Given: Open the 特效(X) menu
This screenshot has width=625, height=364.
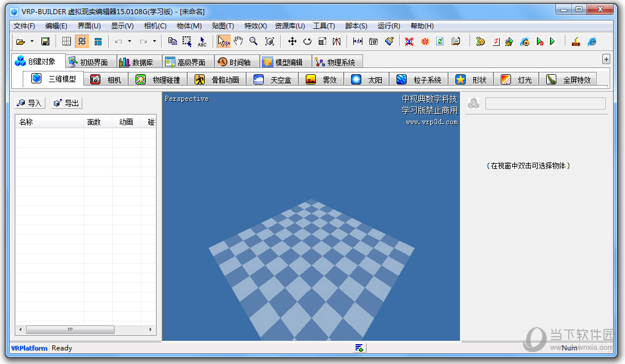Looking at the screenshot, I should 255,26.
